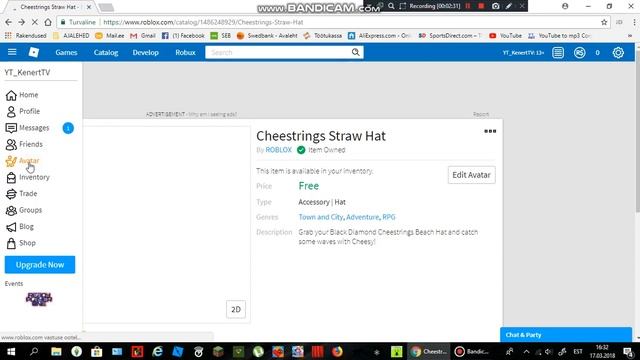Click the YT_KenertTV username in navbar
The image size is (640, 360).
click(523, 53)
